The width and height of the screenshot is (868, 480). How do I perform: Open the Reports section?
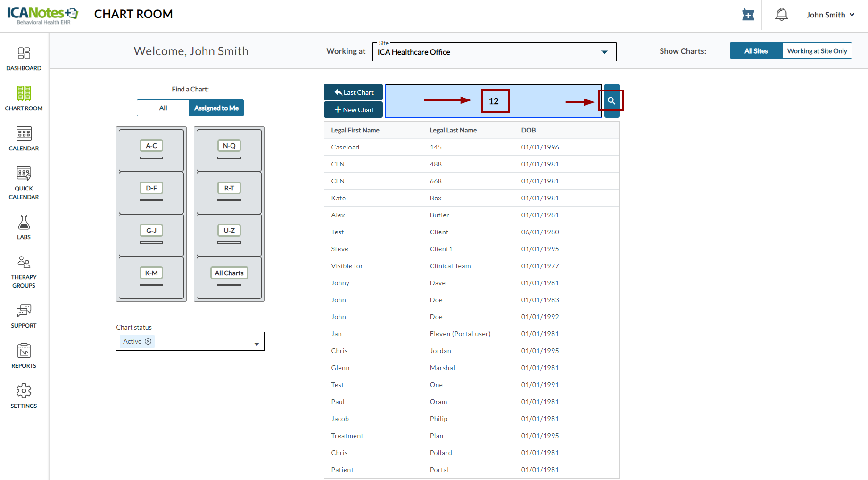[x=24, y=356]
